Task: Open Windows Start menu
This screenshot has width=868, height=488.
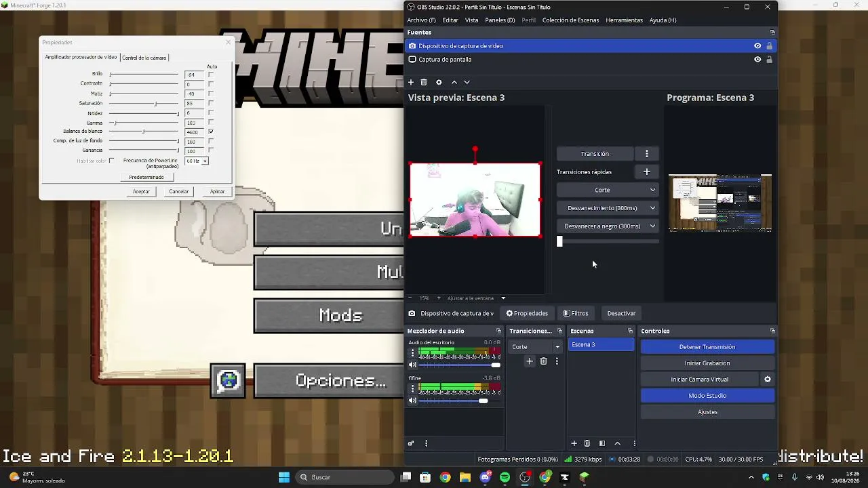Action: click(284, 477)
